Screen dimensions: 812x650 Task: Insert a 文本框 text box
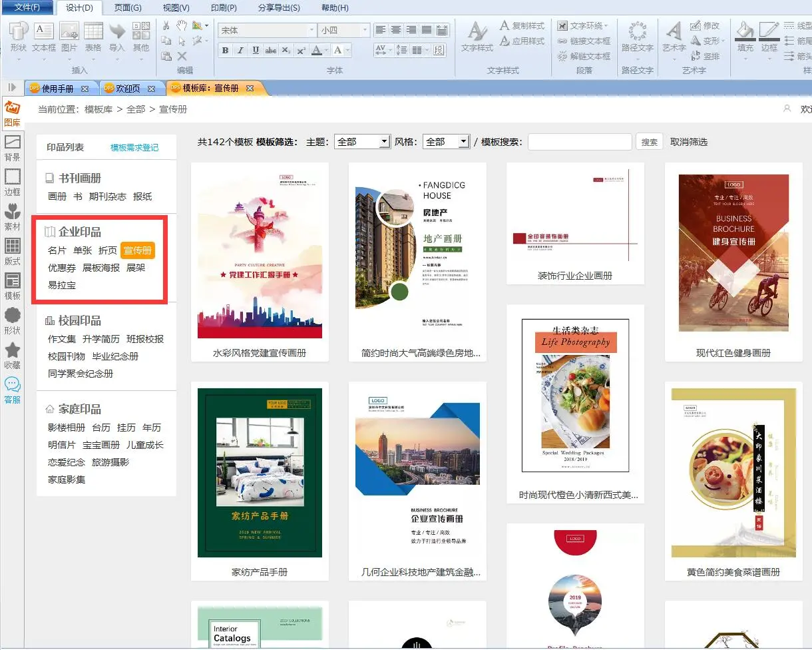pos(44,37)
